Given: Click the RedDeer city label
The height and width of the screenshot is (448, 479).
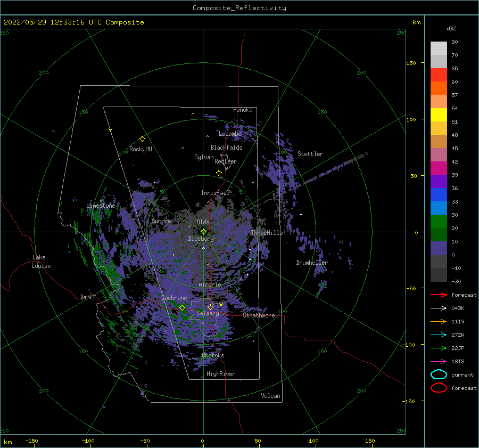Looking at the screenshot, I should 226,161.
